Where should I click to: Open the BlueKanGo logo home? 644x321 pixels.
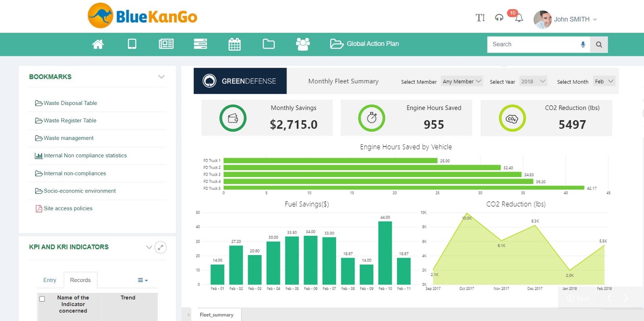(x=142, y=16)
